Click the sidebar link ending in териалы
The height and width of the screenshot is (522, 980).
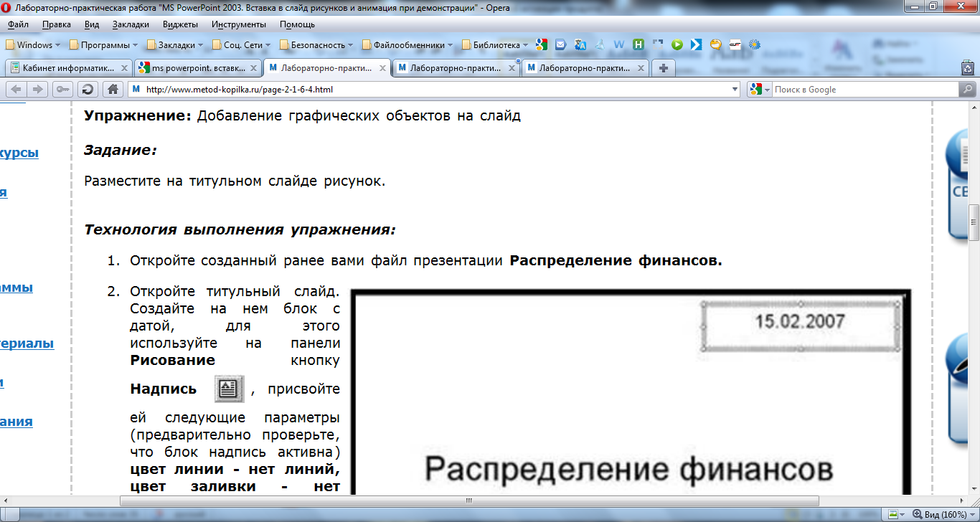coord(27,343)
